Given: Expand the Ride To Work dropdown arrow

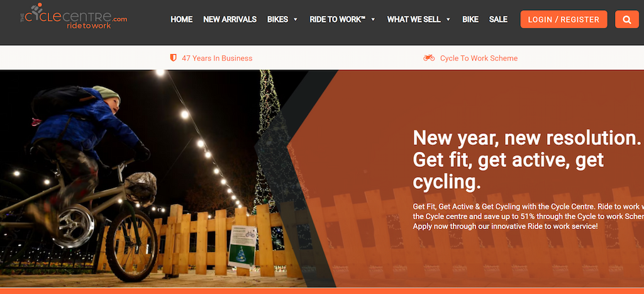Looking at the screenshot, I should (373, 20).
